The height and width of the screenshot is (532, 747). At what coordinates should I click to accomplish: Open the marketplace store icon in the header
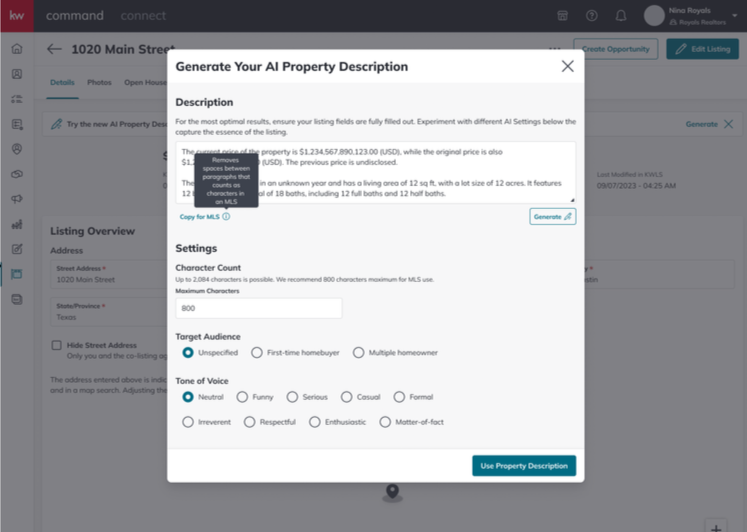click(563, 16)
